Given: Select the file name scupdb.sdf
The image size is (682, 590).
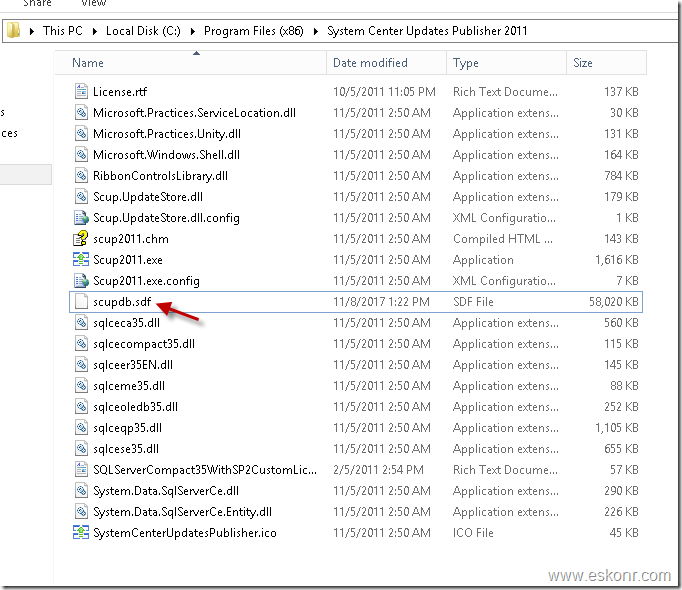Looking at the screenshot, I should pyautogui.click(x=122, y=302).
